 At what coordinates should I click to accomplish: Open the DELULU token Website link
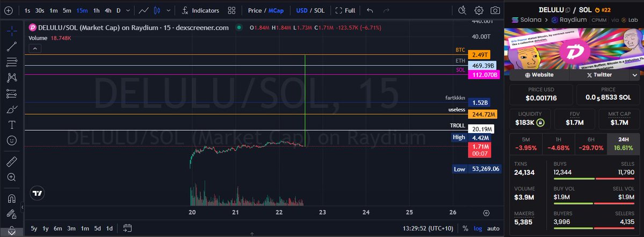(x=539, y=75)
